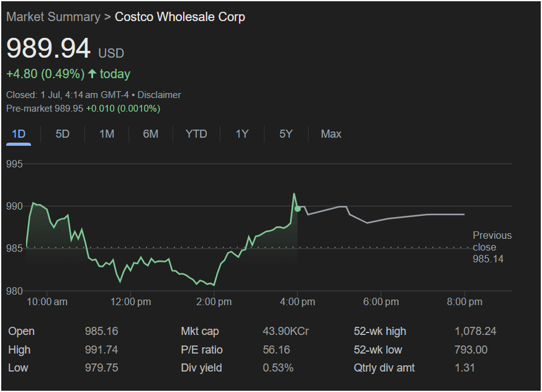Image resolution: width=542 pixels, height=392 pixels.
Task: Click the Mkt cap label
Action: 200,331
